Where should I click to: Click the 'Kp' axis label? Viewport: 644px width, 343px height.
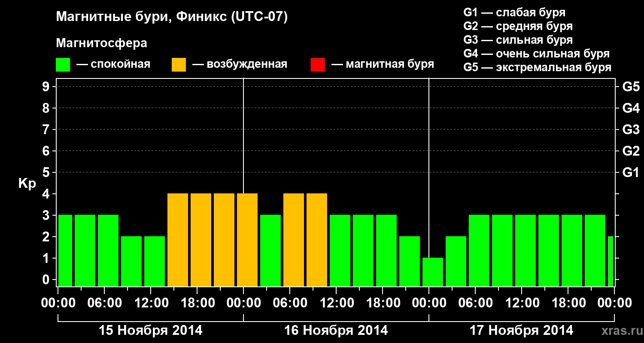pos(27,184)
